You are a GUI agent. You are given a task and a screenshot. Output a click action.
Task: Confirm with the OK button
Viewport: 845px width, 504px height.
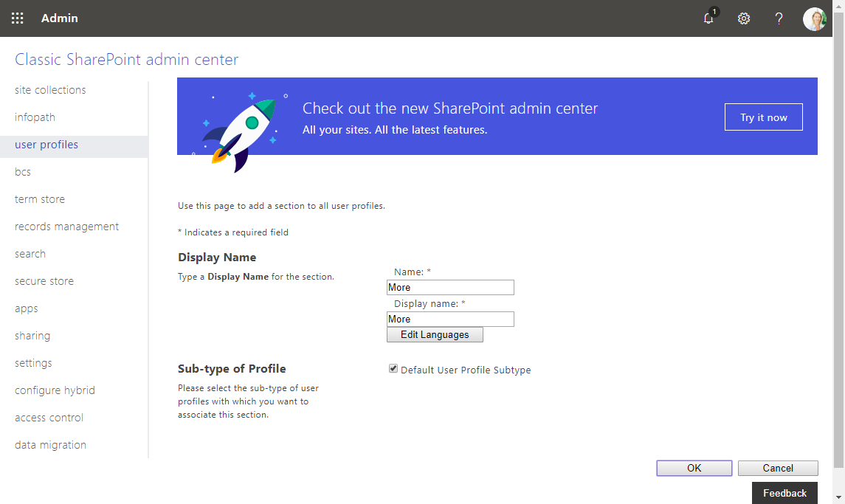coord(694,469)
